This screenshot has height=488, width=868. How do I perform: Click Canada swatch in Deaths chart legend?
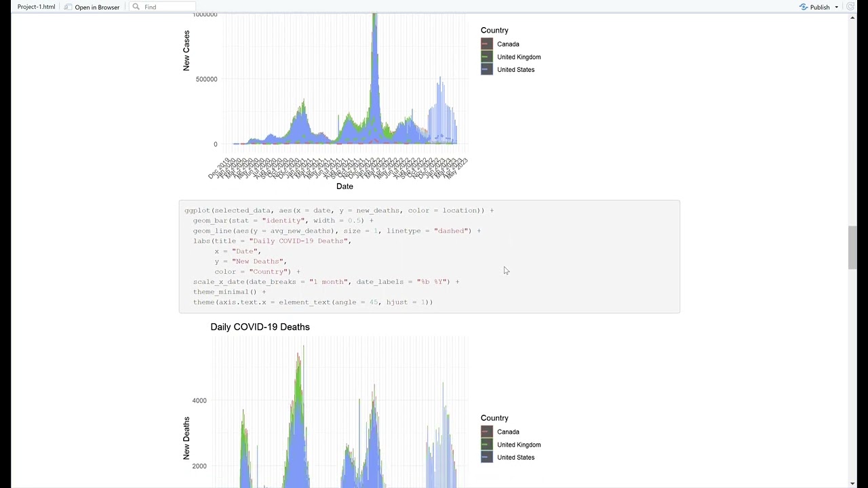pyautogui.click(x=486, y=432)
